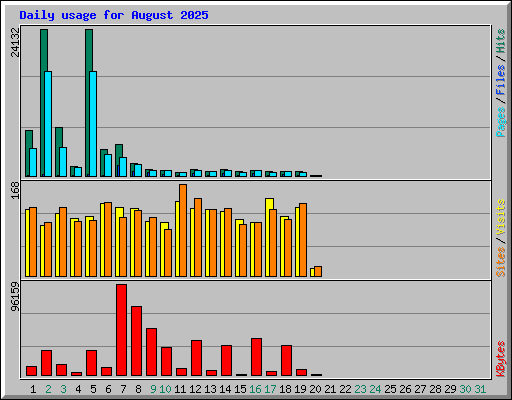Select the 96159 KBytes axis value
The height and width of the screenshot is (400, 512).
point(15,297)
